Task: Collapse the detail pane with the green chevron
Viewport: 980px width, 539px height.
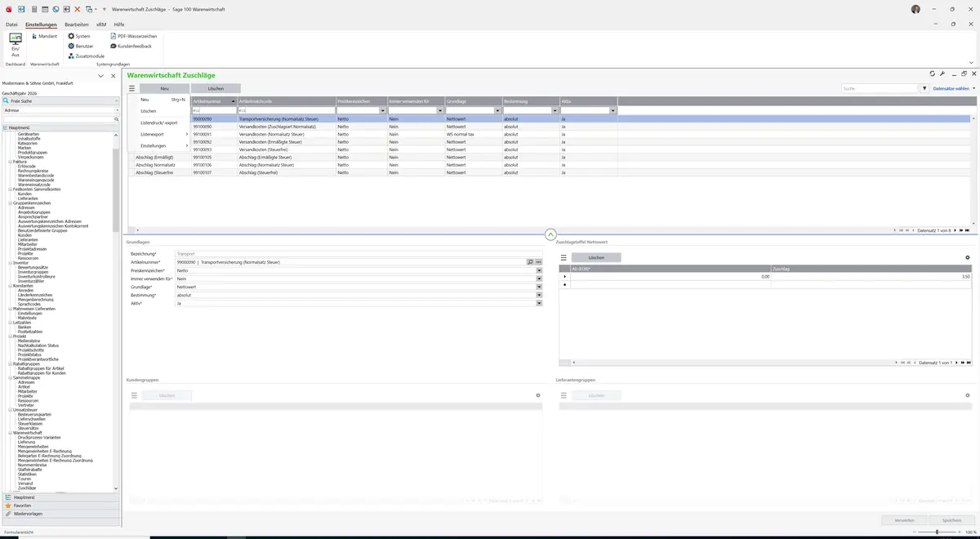Action: coord(550,234)
